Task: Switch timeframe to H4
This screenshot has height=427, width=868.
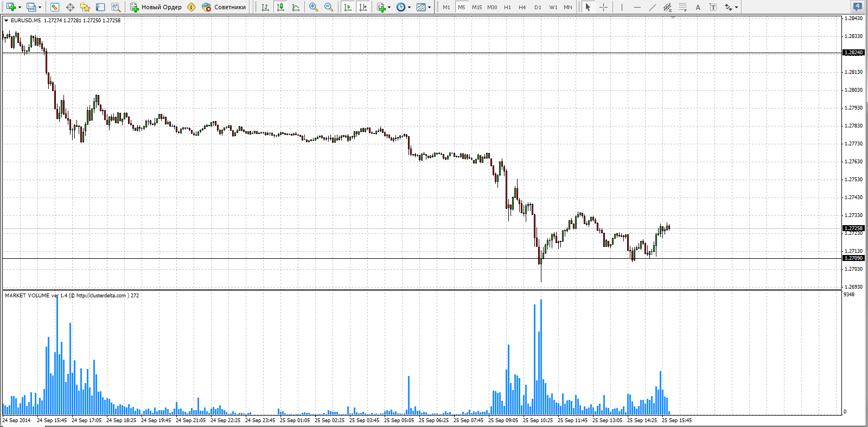Action: coord(522,7)
